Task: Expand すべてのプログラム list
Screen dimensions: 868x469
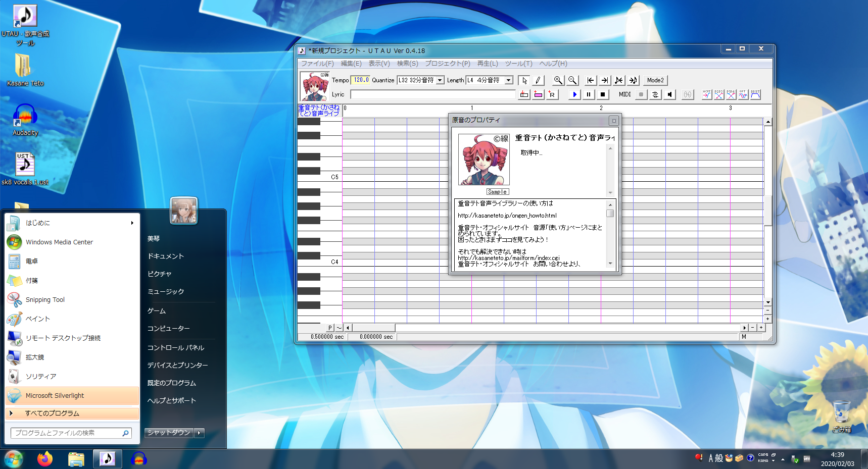Action: (x=72, y=413)
